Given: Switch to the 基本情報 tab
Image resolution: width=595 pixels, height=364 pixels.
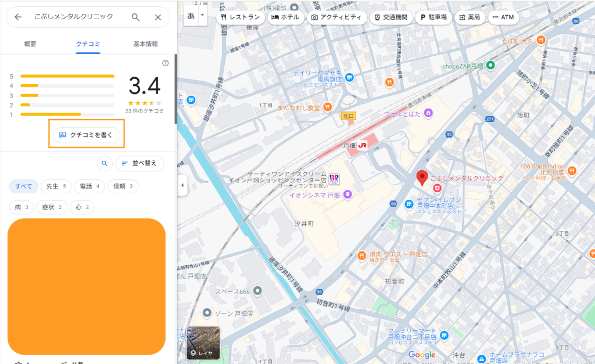Looking at the screenshot, I should (x=145, y=44).
